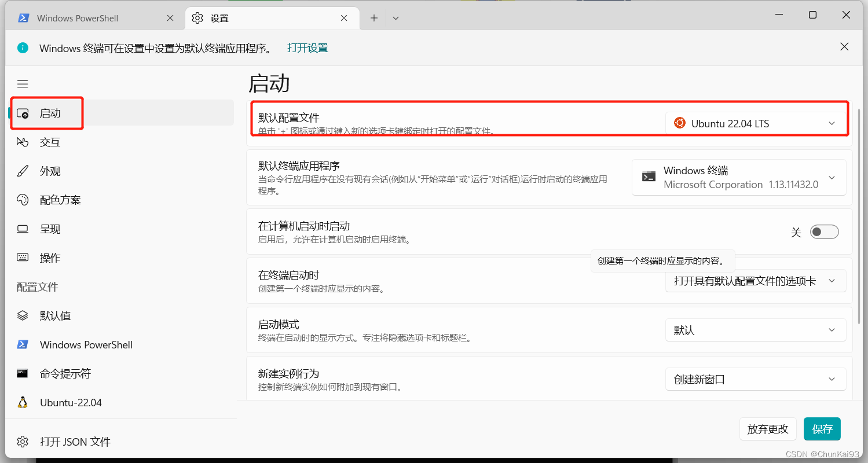Click the 配置文件 section label

coord(38,286)
